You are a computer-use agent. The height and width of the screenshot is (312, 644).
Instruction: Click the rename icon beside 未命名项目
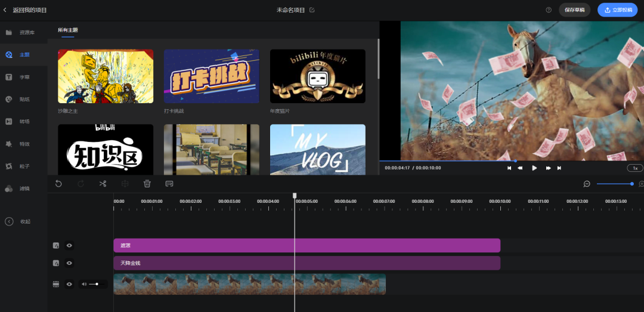click(312, 10)
